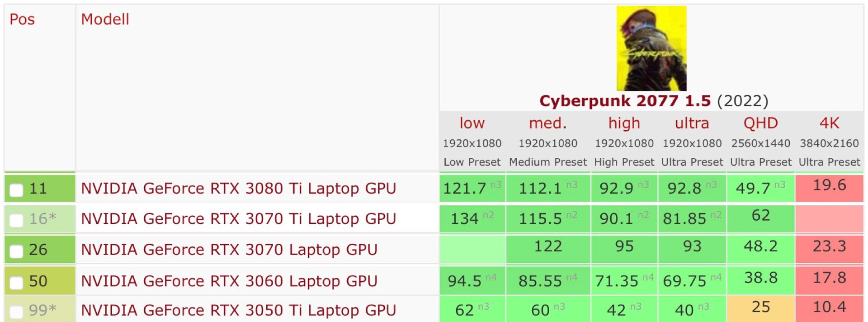Select the med. column header
This screenshot has width=868, height=322.
click(x=548, y=123)
